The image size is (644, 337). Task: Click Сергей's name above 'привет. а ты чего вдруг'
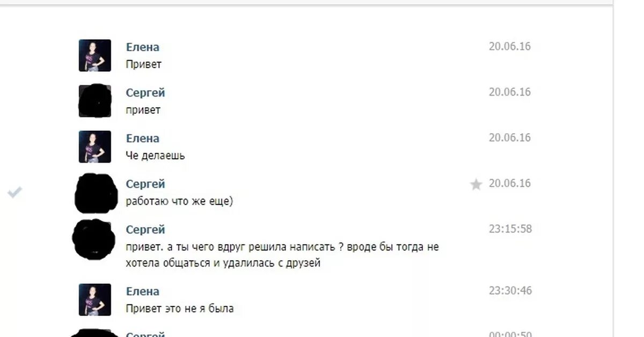coord(145,230)
